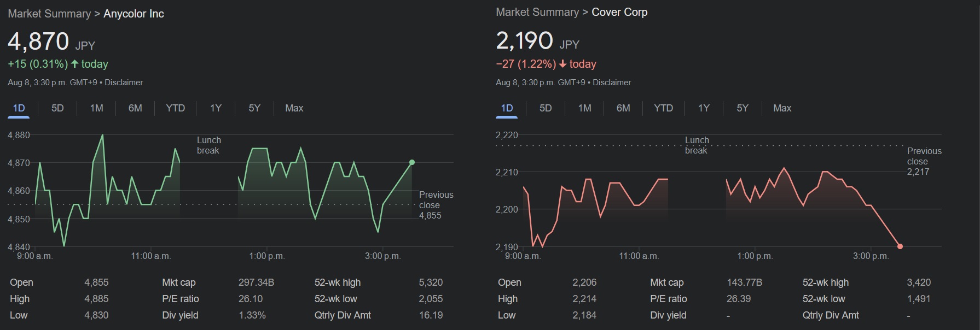Select the Max tab in Anycolor chart
The image size is (980, 330).
(294, 108)
